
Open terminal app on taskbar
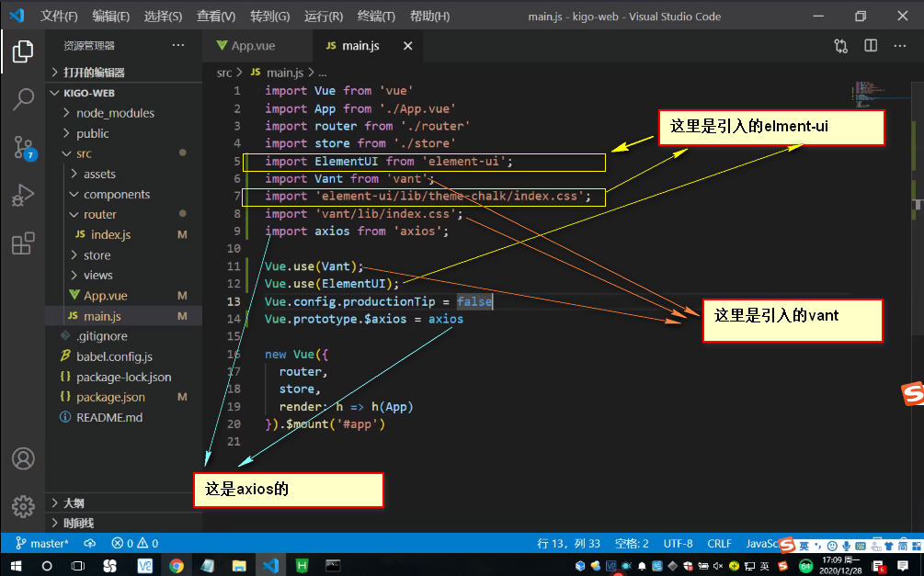(x=332, y=566)
